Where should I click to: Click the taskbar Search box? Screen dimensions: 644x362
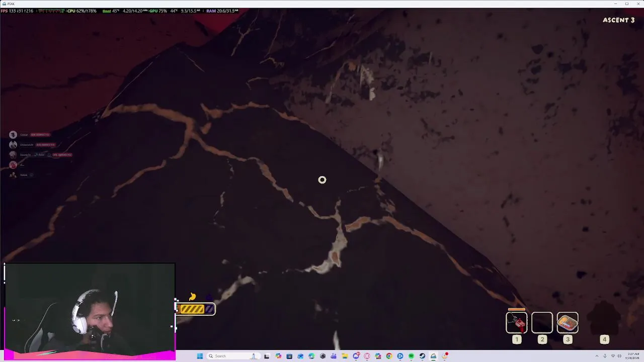point(233,356)
